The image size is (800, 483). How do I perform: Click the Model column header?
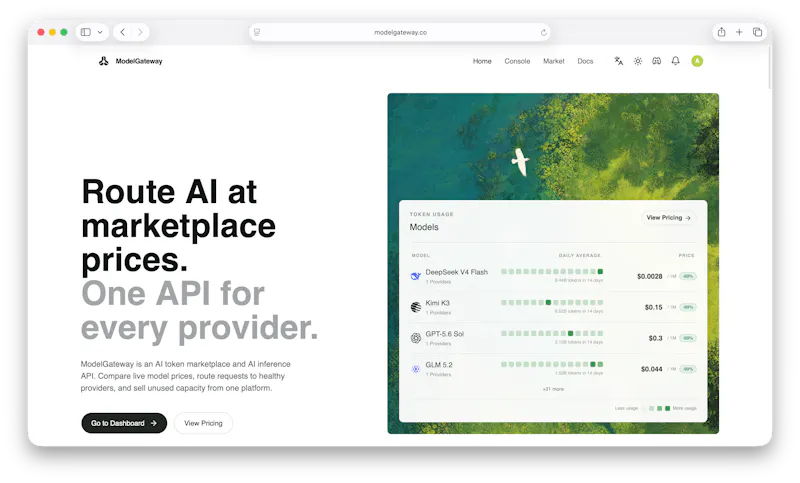tap(421, 256)
